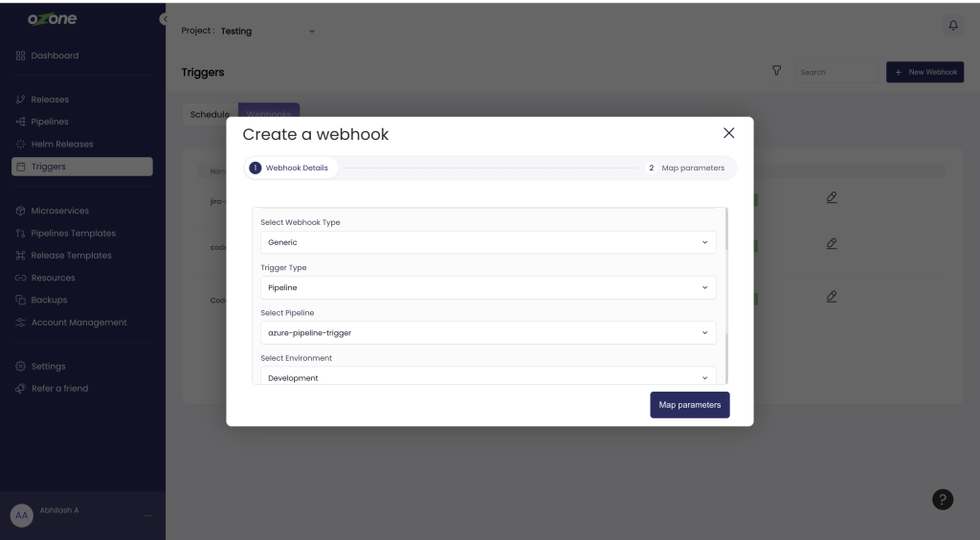This screenshot has width=980, height=540.
Task: Open Backups from the sidebar
Action: tap(49, 300)
